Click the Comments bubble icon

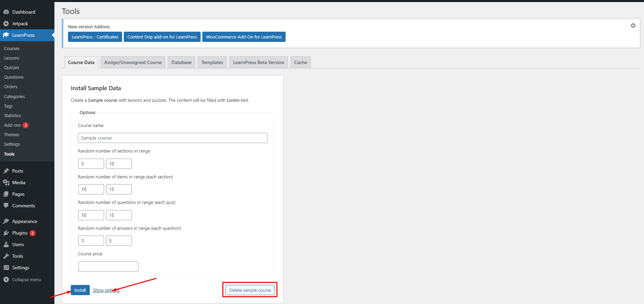6,206
